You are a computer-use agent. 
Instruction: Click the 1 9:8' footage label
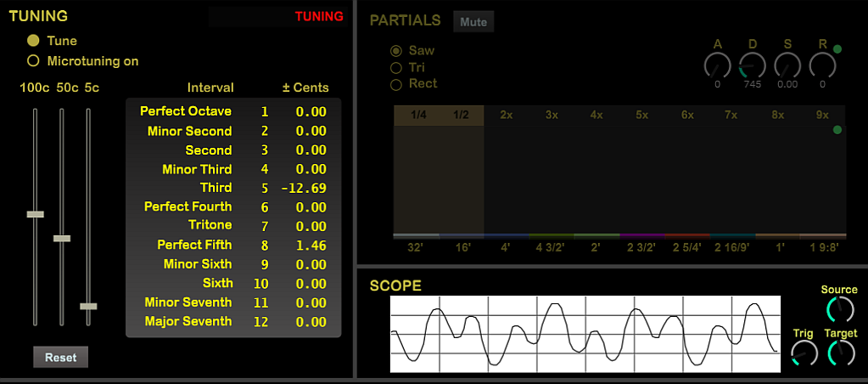(x=823, y=248)
